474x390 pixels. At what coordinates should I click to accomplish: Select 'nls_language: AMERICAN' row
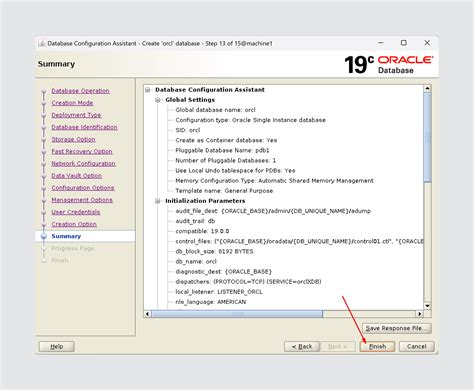pyautogui.click(x=211, y=302)
